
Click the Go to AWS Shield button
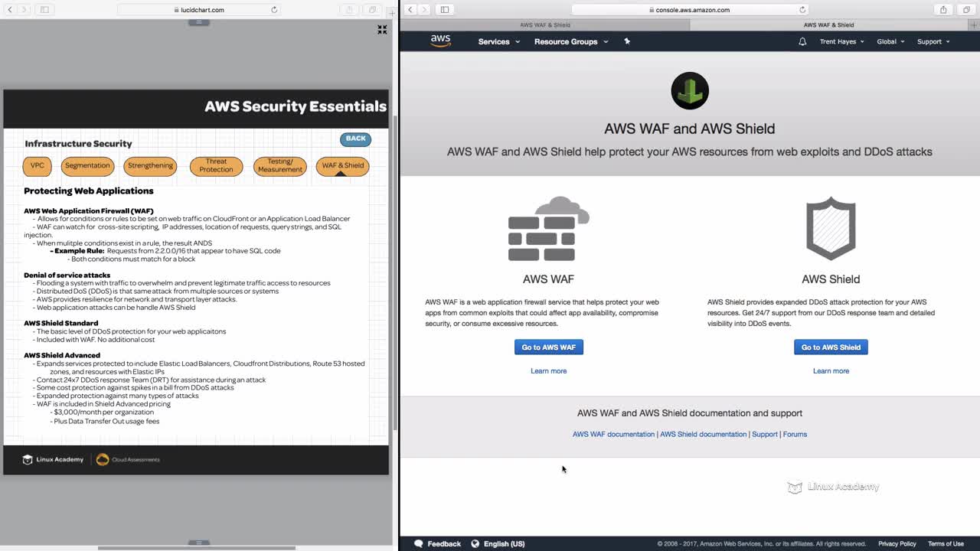(831, 347)
